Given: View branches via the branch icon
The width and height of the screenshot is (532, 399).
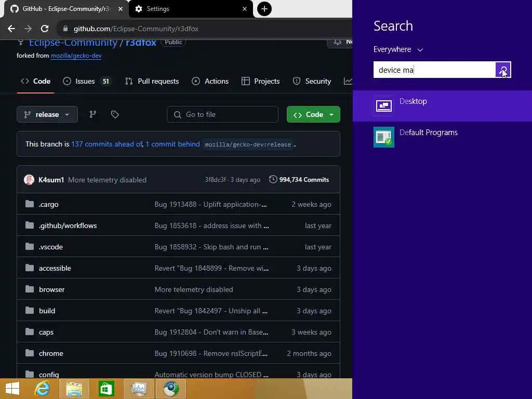Looking at the screenshot, I should [92, 114].
